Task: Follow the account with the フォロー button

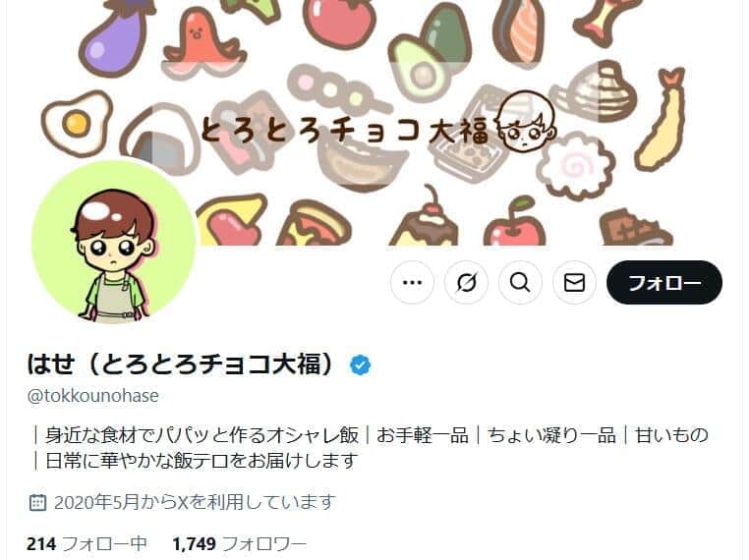Action: click(664, 283)
